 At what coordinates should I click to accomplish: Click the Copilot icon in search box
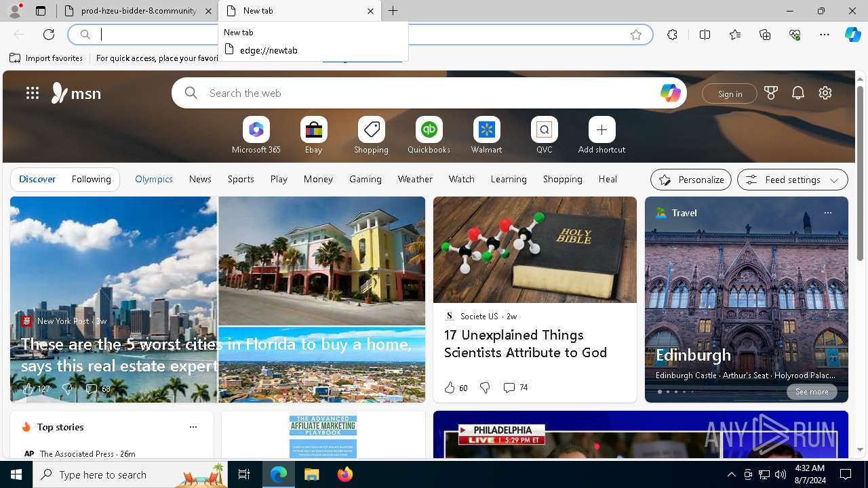[670, 93]
